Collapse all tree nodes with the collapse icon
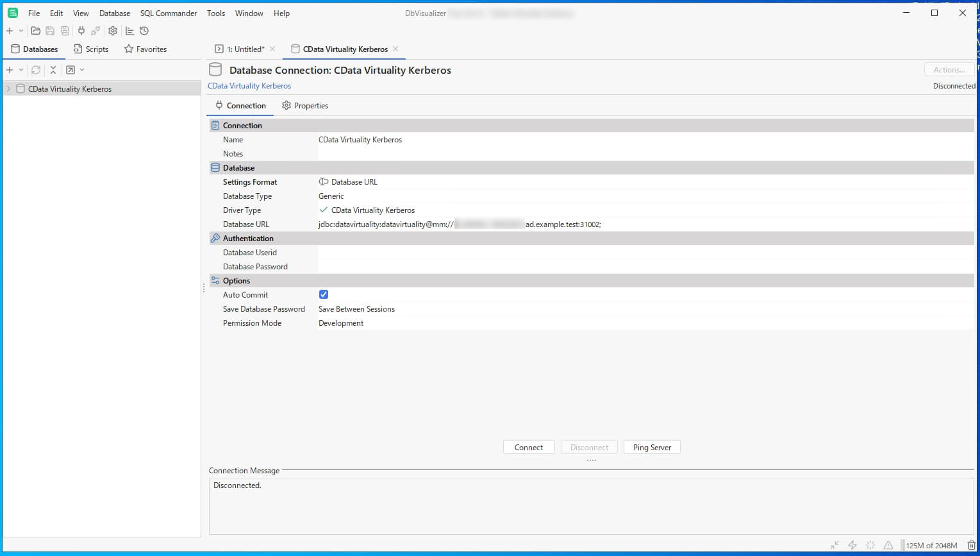The image size is (980, 556). point(53,70)
